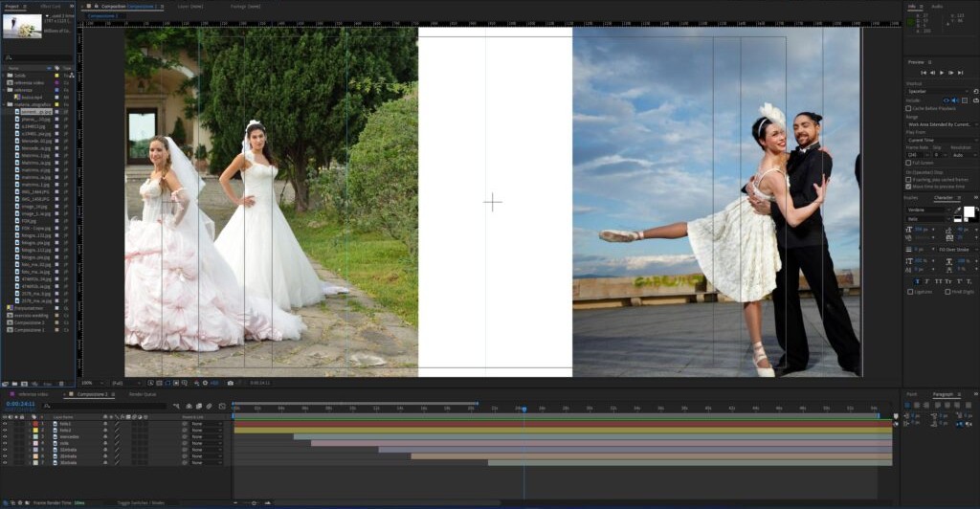Click timeline zoom-in mountain icon
This screenshot has width=980, height=509.
268,502
